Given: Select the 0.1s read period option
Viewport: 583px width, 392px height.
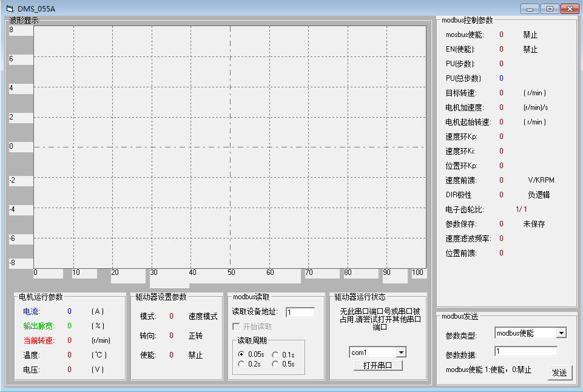Looking at the screenshot, I should 275,354.
